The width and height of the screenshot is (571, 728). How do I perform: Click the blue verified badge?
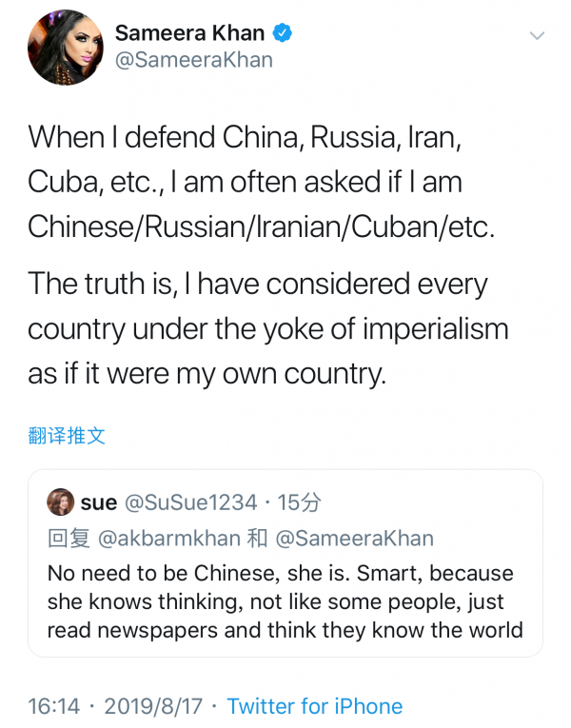click(x=284, y=33)
